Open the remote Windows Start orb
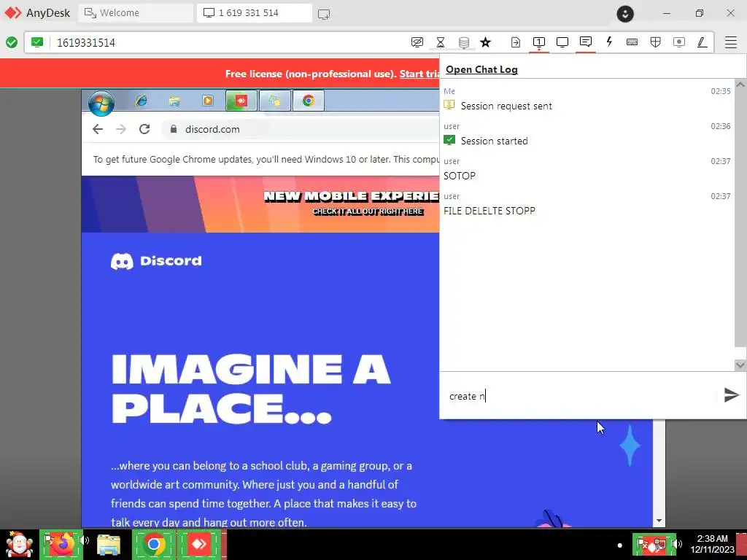 point(101,102)
